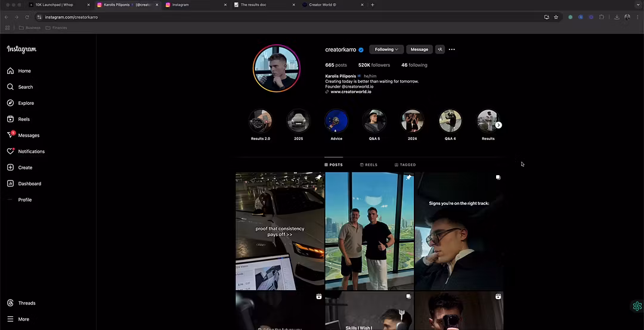Open Threads from the sidebar
The image size is (644, 330).
pos(26,303)
